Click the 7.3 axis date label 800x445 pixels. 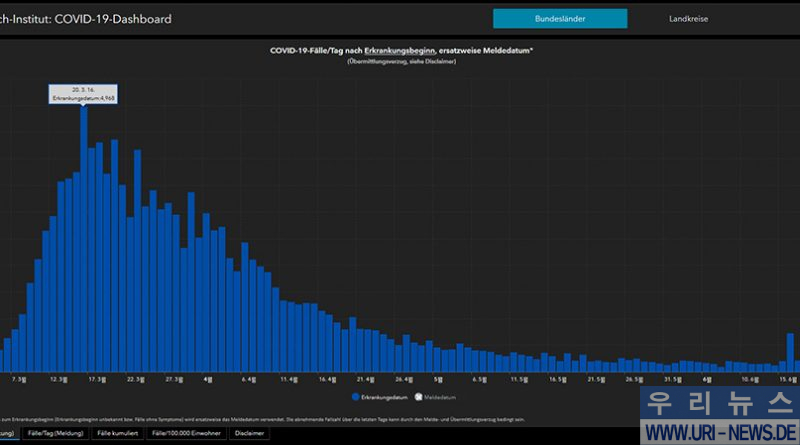[19, 380]
